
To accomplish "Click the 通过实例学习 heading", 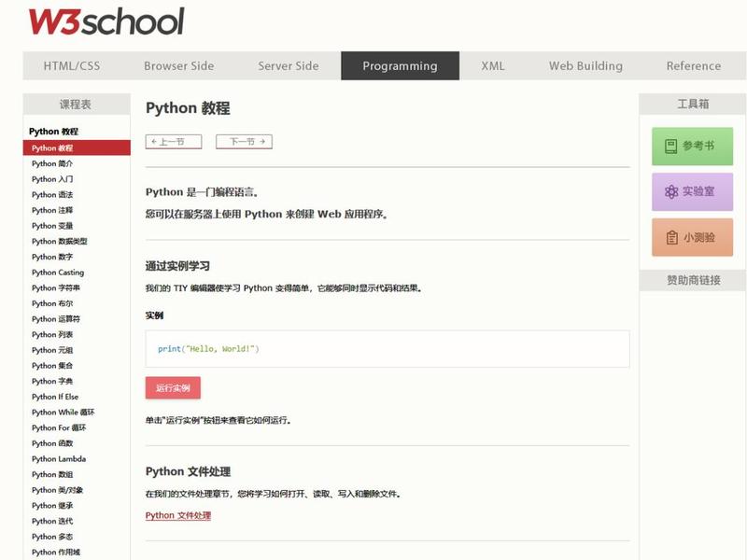I will pyautogui.click(x=177, y=266).
